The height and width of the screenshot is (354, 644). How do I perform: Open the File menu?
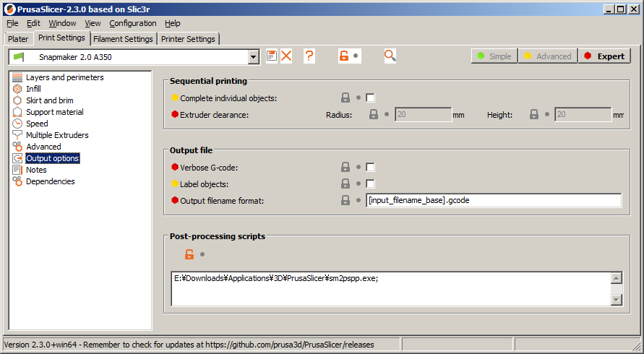pyautogui.click(x=12, y=23)
